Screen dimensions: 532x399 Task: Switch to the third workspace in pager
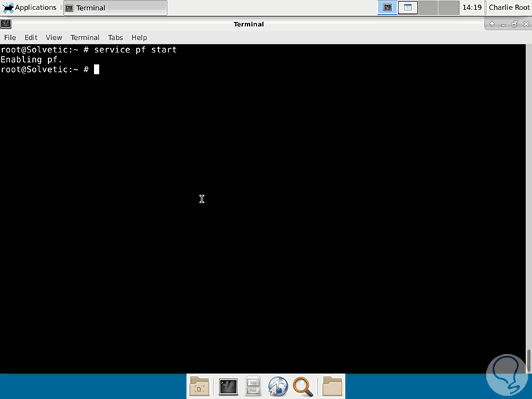point(429,7)
